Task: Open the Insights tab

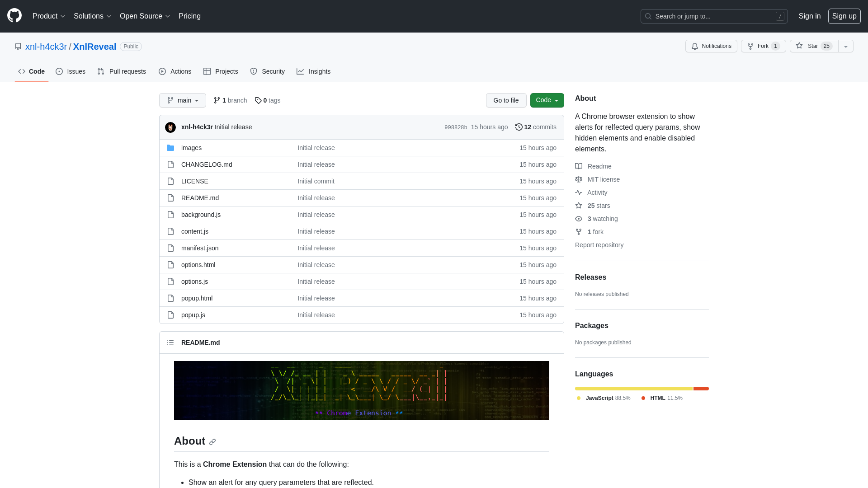Action: click(314, 71)
